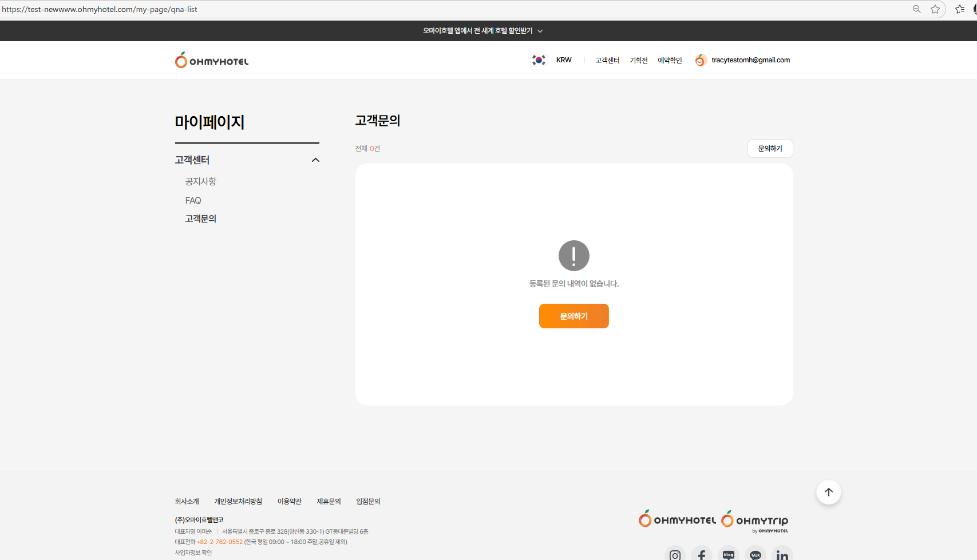Click the (주)오마이호텔앤코 company name
977x560 pixels.
(199, 520)
